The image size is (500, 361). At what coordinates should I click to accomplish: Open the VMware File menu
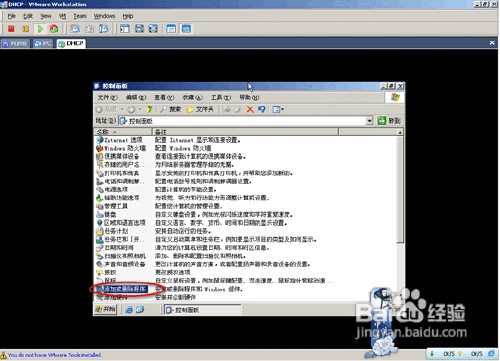pos(12,16)
